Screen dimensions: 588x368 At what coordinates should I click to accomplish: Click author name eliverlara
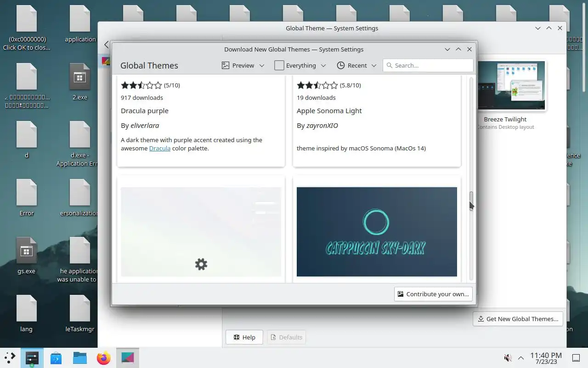[145, 125]
